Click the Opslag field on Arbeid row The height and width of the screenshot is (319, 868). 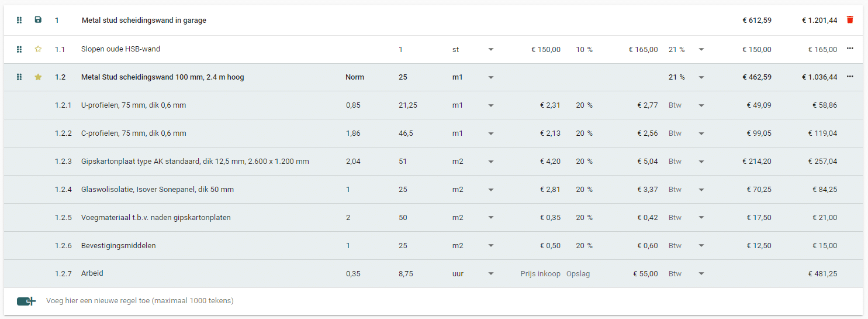coord(578,274)
